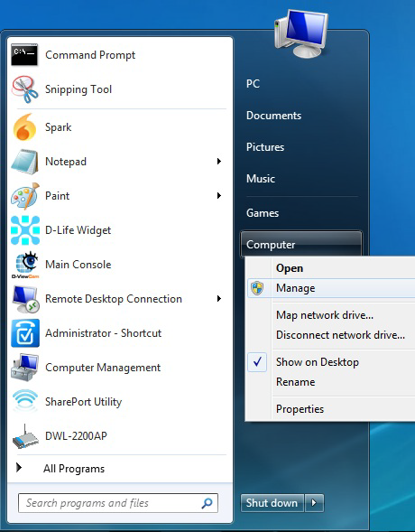
Task: Open the Spark flame icon
Action: (24, 127)
